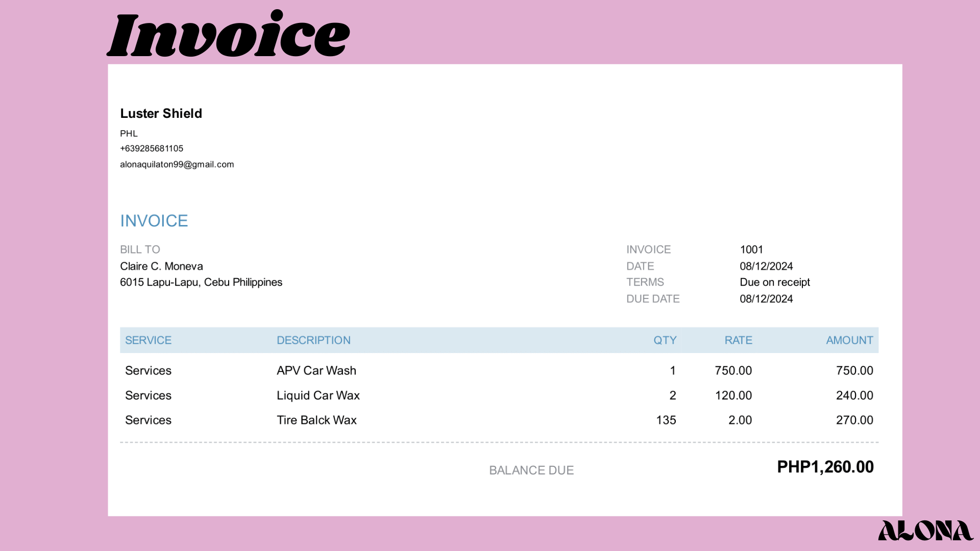Click the ALONA logo in the corner
Screen dimensions: 980x551
(x=925, y=531)
